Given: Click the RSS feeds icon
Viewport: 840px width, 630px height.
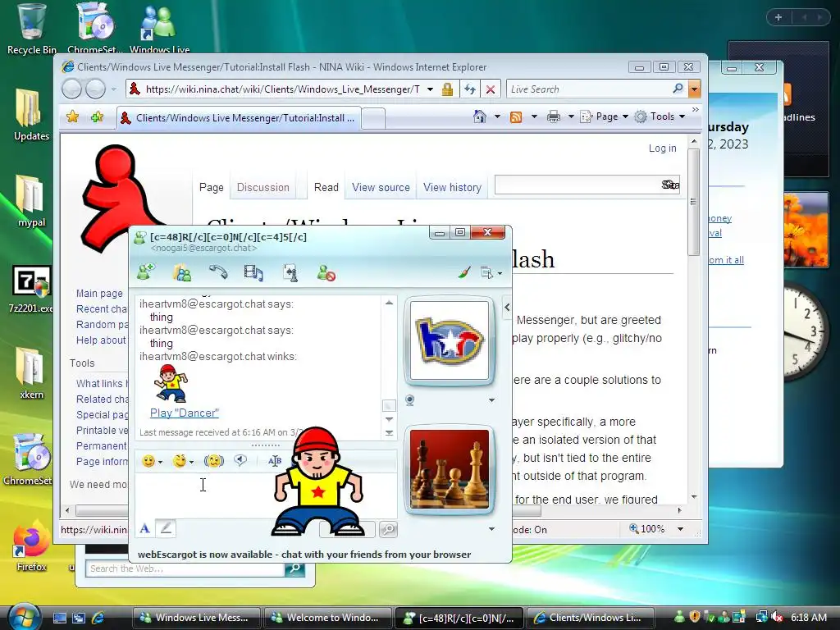Looking at the screenshot, I should point(516,116).
